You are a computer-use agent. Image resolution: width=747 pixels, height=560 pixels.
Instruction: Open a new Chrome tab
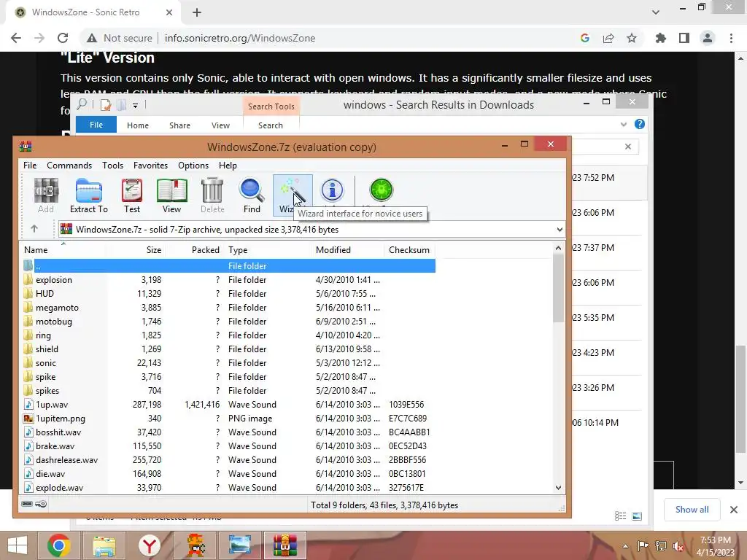click(x=197, y=12)
